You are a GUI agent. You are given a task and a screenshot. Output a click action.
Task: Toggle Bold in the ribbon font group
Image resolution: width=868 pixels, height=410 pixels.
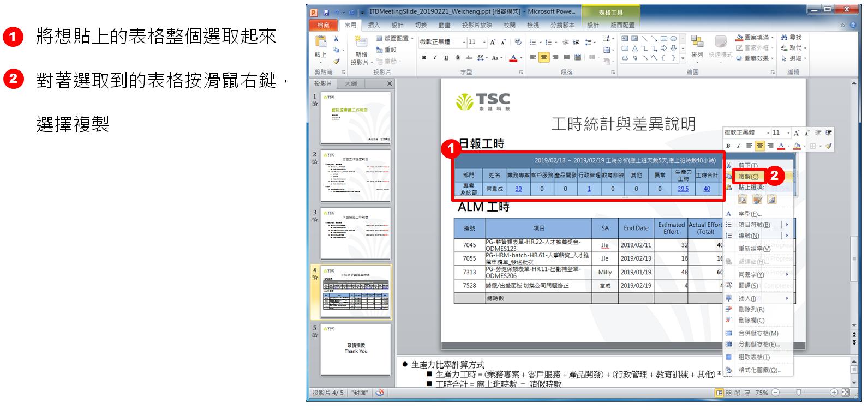click(x=424, y=57)
